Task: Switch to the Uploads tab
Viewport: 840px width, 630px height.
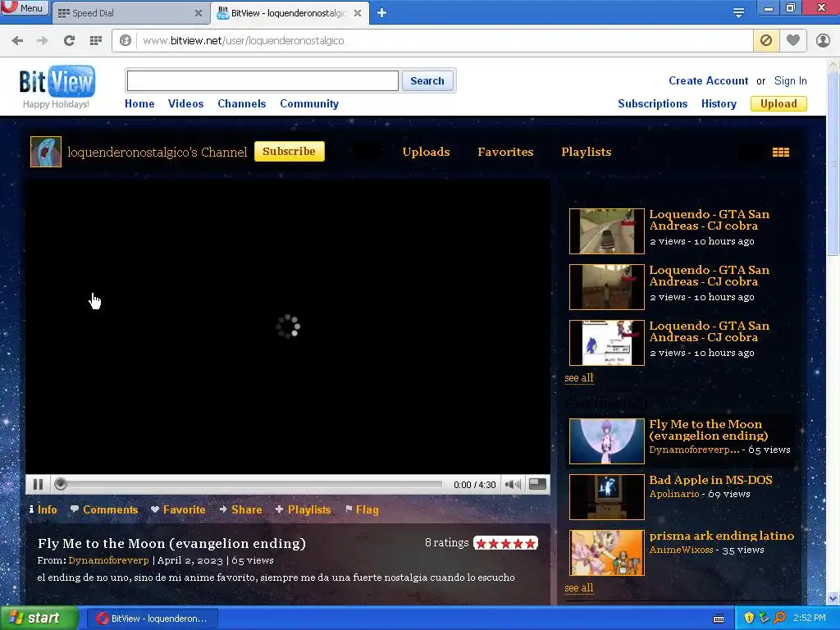Action: pos(426,152)
